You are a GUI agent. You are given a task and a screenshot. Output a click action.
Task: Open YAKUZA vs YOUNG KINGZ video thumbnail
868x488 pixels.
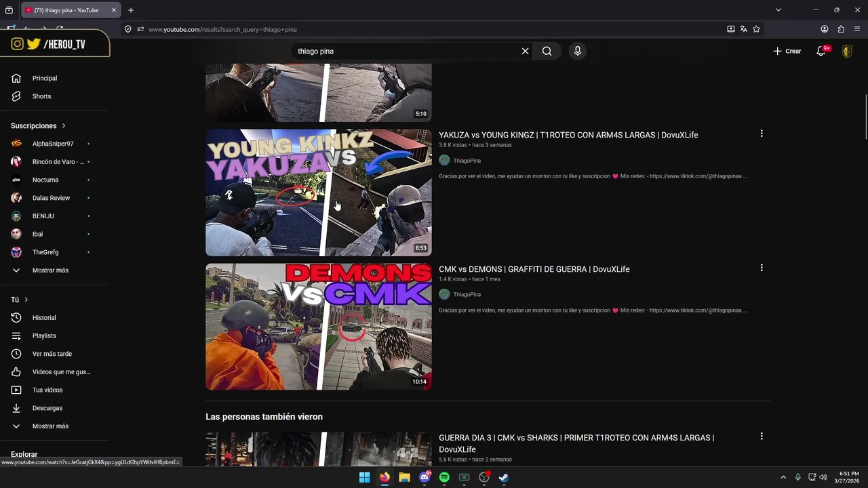pyautogui.click(x=319, y=192)
